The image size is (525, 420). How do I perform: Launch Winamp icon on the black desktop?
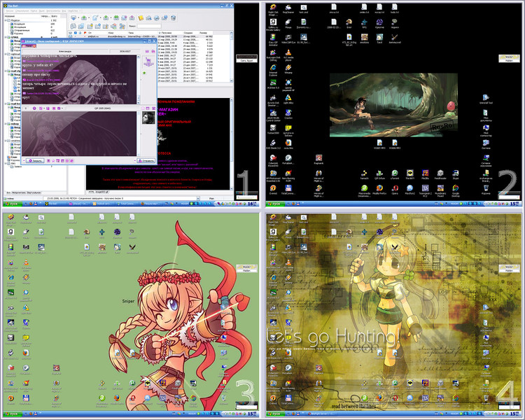pos(288,69)
